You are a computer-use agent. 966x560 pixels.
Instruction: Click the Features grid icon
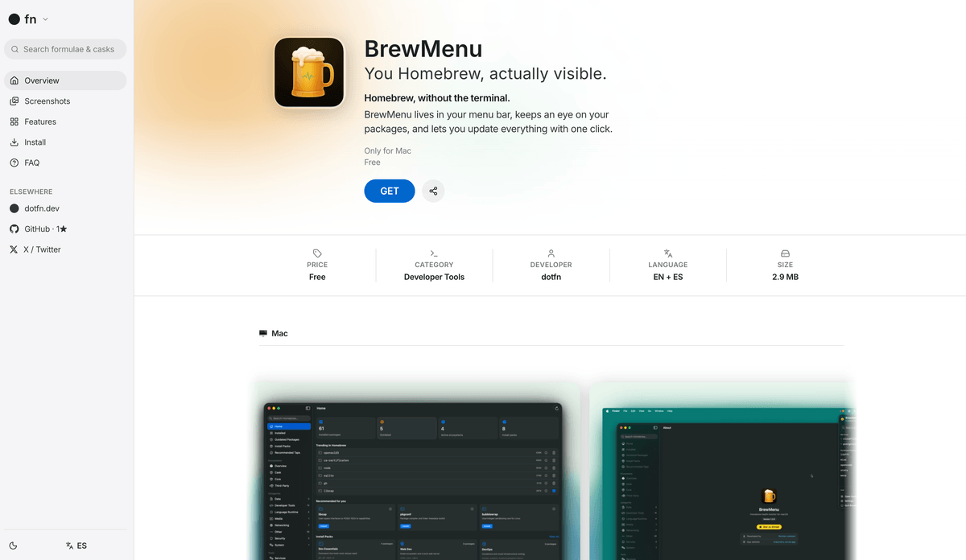14,121
